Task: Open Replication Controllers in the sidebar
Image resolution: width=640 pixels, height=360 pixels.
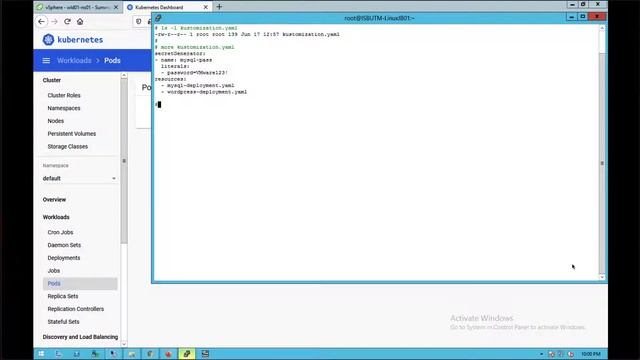Action: click(76, 309)
